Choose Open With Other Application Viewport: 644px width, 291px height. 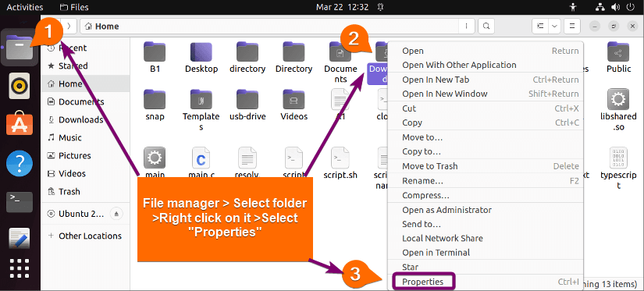pos(485,65)
